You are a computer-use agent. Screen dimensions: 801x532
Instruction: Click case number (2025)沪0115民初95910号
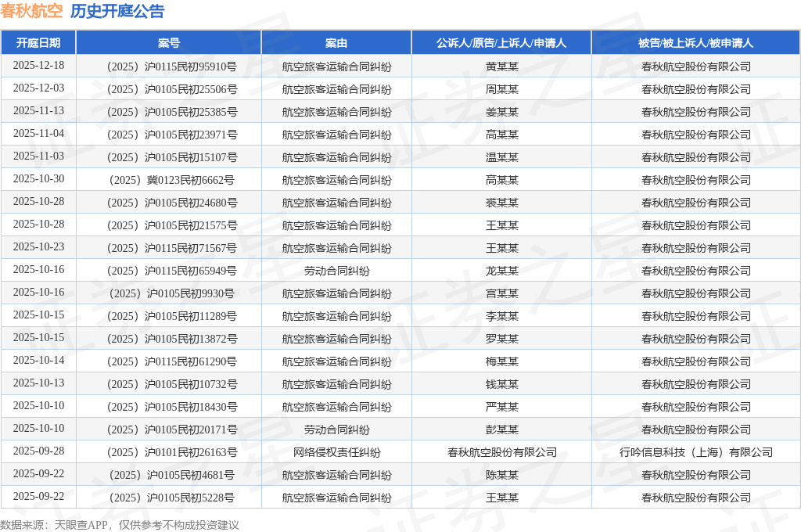tap(171, 66)
